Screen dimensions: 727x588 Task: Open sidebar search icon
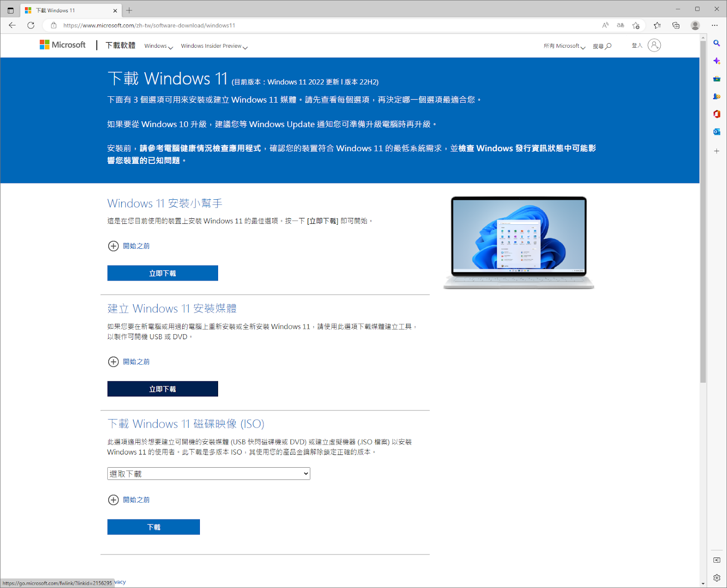click(x=717, y=43)
